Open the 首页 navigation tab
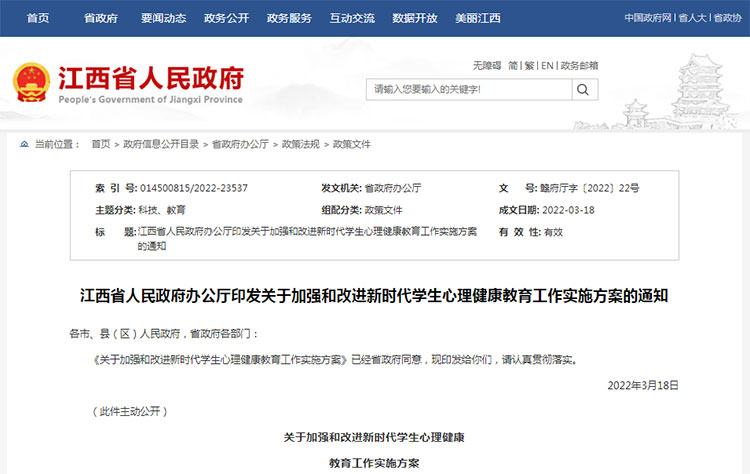The width and height of the screenshot is (750, 474). (38, 18)
